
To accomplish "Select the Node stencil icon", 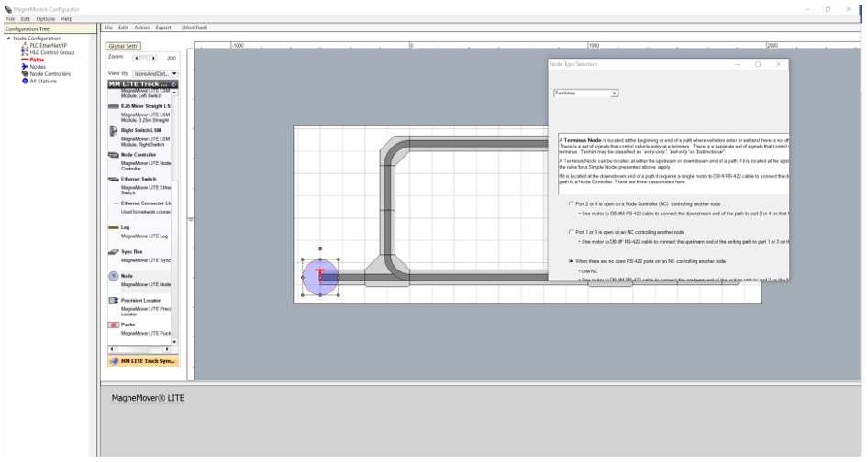I will point(113,276).
